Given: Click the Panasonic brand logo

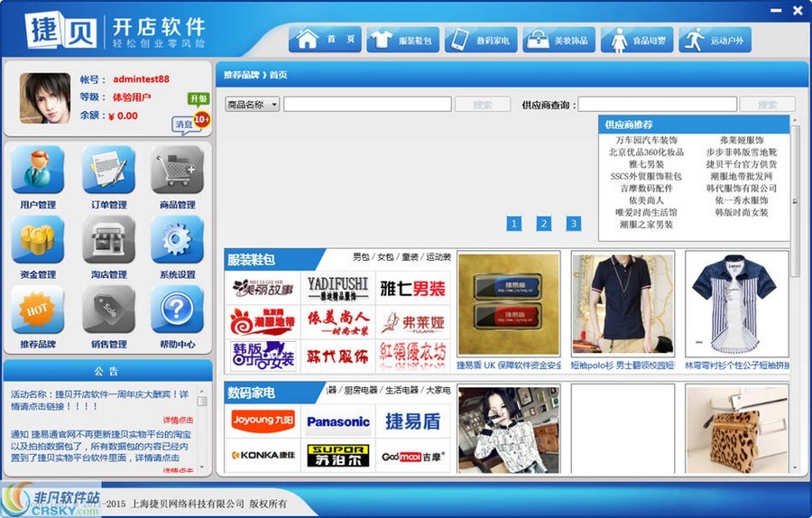Looking at the screenshot, I should point(337,421).
